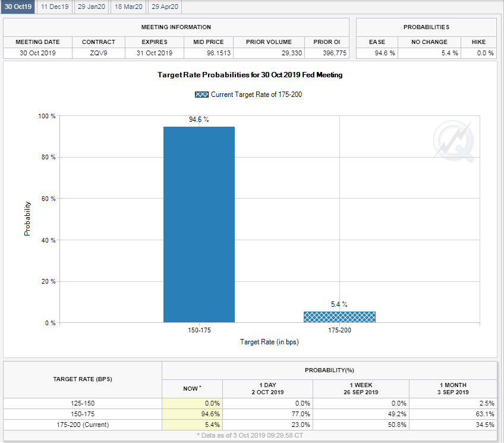Screen dimensions: 504x443
Task: Click the 175-200 (Current) row label
Action: pos(83,425)
